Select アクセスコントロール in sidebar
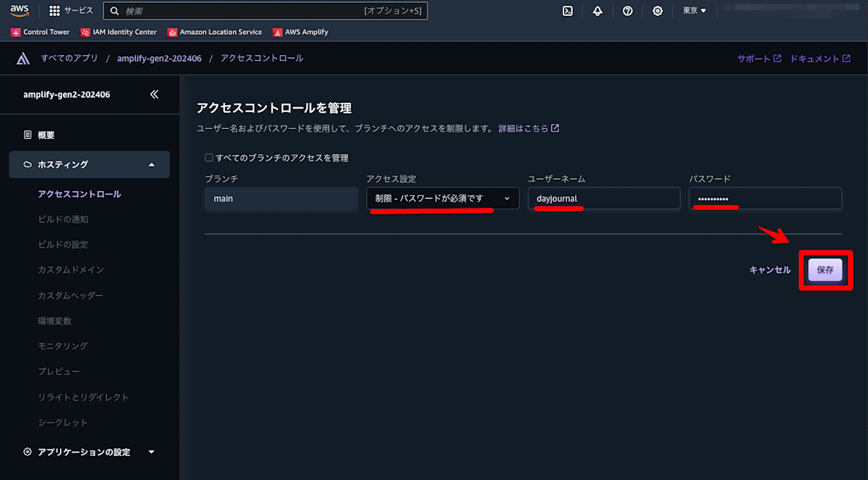Image resolution: width=868 pixels, height=480 pixels. pos(80,194)
